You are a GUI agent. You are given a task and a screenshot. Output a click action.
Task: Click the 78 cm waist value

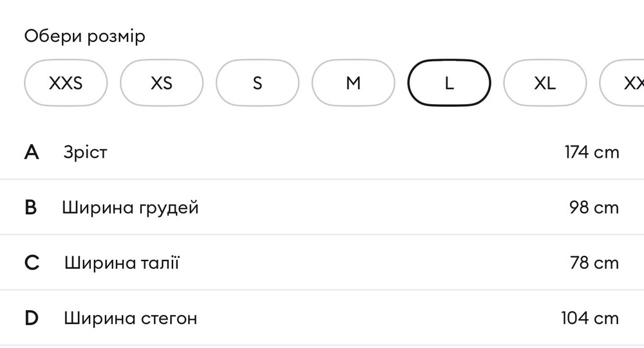pyautogui.click(x=594, y=263)
